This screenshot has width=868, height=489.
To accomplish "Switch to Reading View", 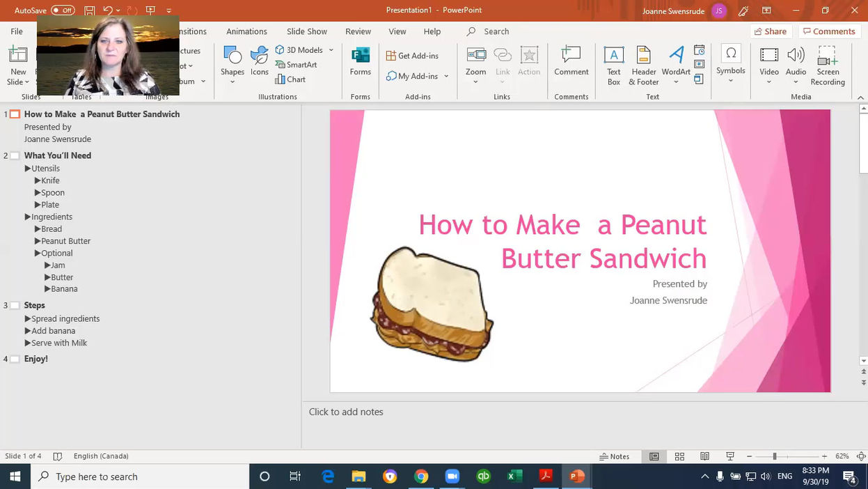I will point(704,456).
